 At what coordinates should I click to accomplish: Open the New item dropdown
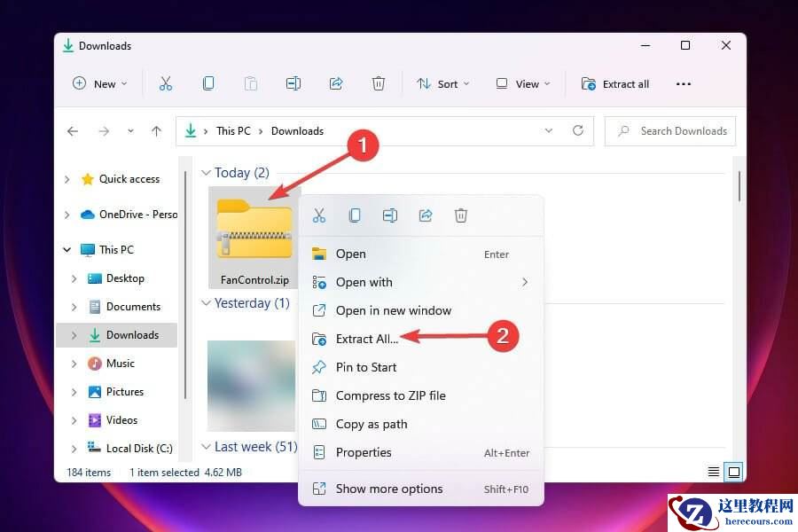[x=99, y=84]
